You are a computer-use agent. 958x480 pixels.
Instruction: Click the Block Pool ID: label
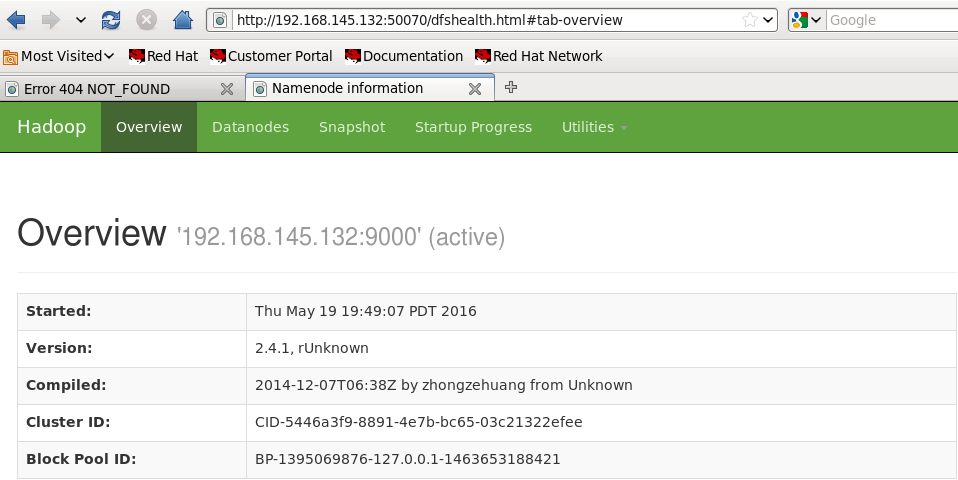(81, 459)
